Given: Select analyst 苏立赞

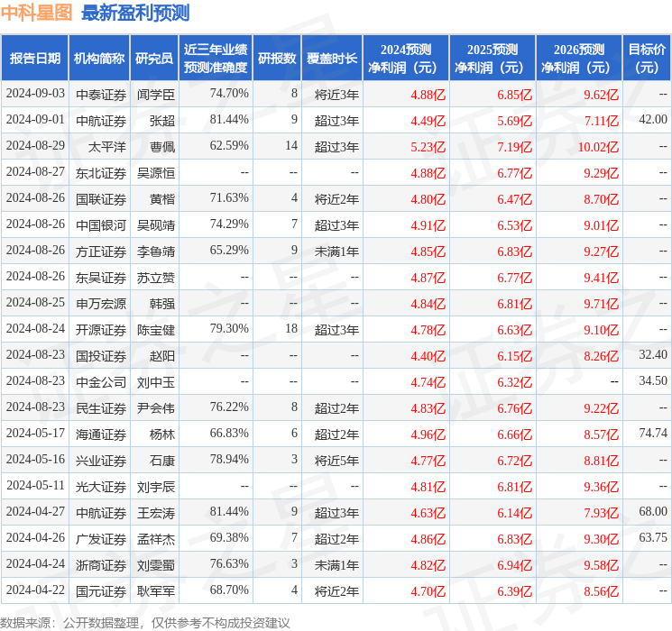Looking at the screenshot, I should (156, 277).
